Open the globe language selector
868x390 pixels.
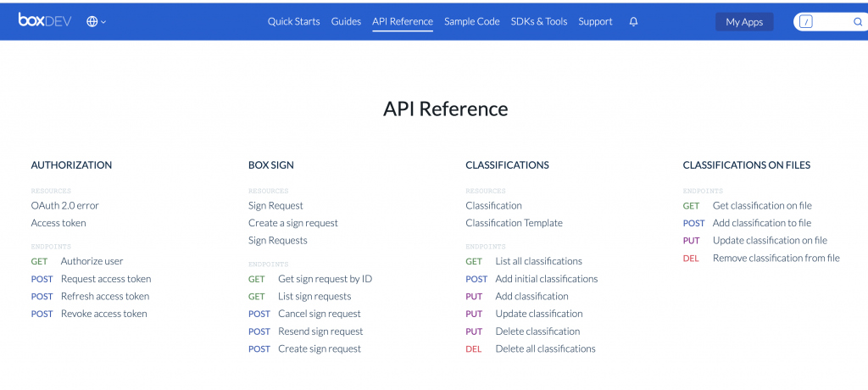point(97,21)
